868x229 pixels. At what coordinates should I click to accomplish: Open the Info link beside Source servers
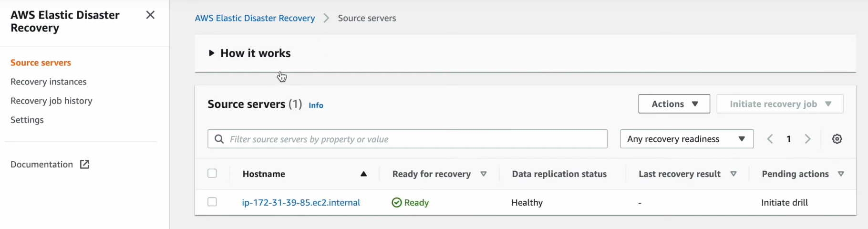pyautogui.click(x=316, y=105)
